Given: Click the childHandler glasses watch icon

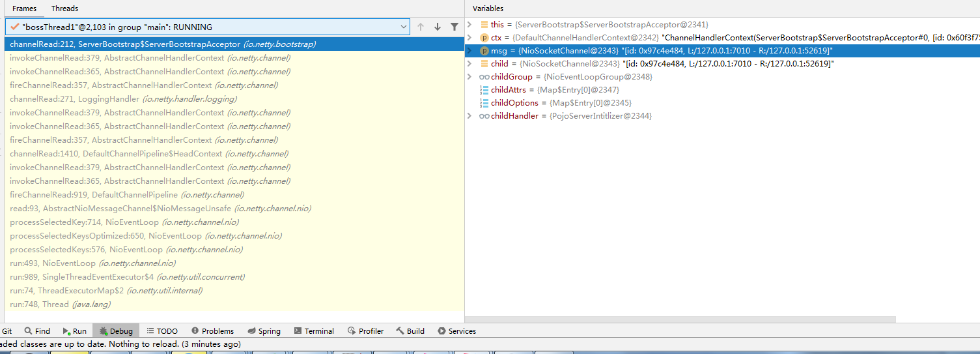Looking at the screenshot, I should pyautogui.click(x=484, y=116).
